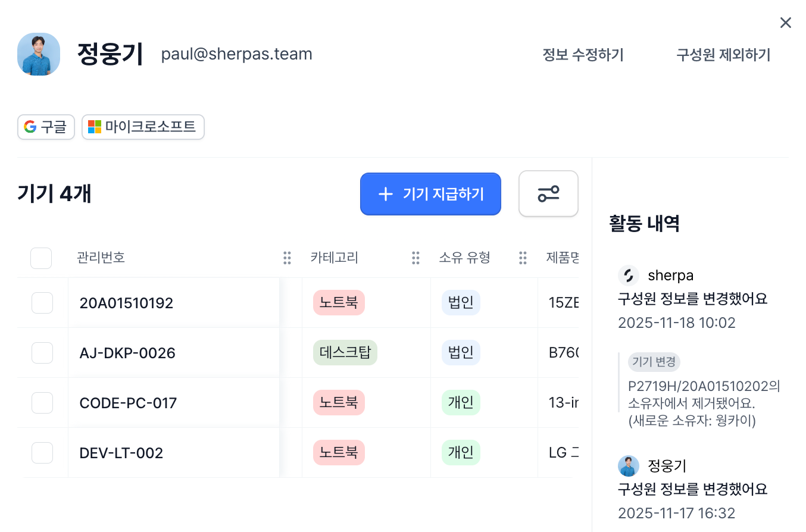The width and height of the screenshot is (806, 532).
Task: Open device AJ-DKP-0026 row
Action: tap(298, 353)
